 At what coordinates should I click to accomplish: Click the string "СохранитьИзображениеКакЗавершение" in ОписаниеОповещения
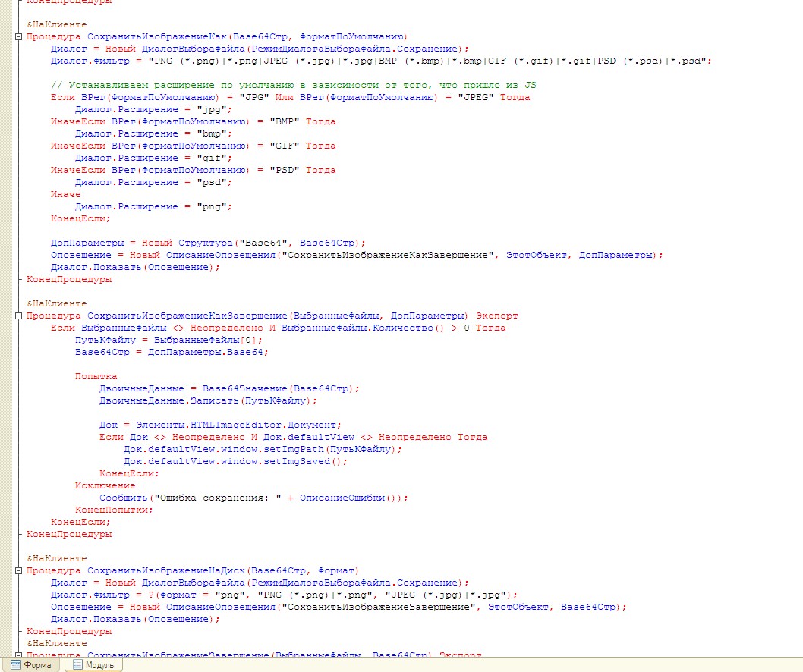[x=388, y=256]
